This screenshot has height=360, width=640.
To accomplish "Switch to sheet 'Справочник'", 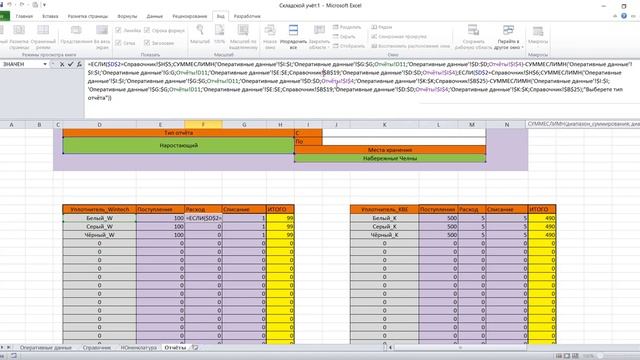I will 97,348.
